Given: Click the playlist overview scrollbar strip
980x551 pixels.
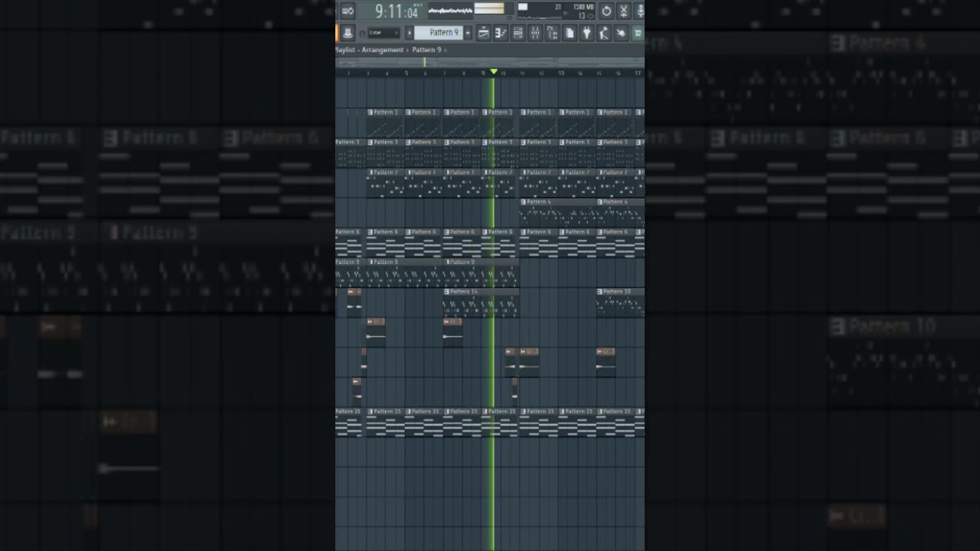Looking at the screenshot, I should tap(490, 62).
